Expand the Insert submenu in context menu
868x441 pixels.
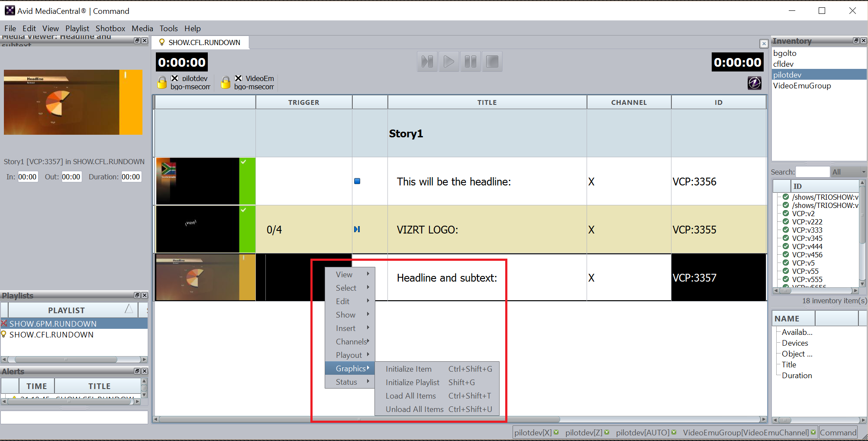[350, 328]
